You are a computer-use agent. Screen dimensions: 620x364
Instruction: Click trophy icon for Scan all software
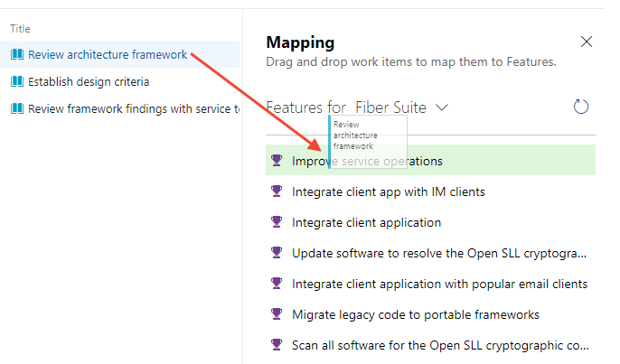277,345
